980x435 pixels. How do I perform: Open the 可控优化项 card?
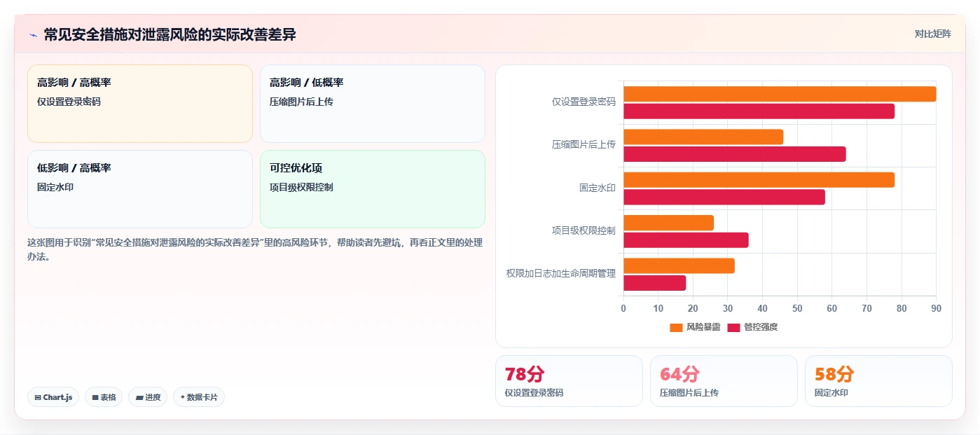click(373, 189)
